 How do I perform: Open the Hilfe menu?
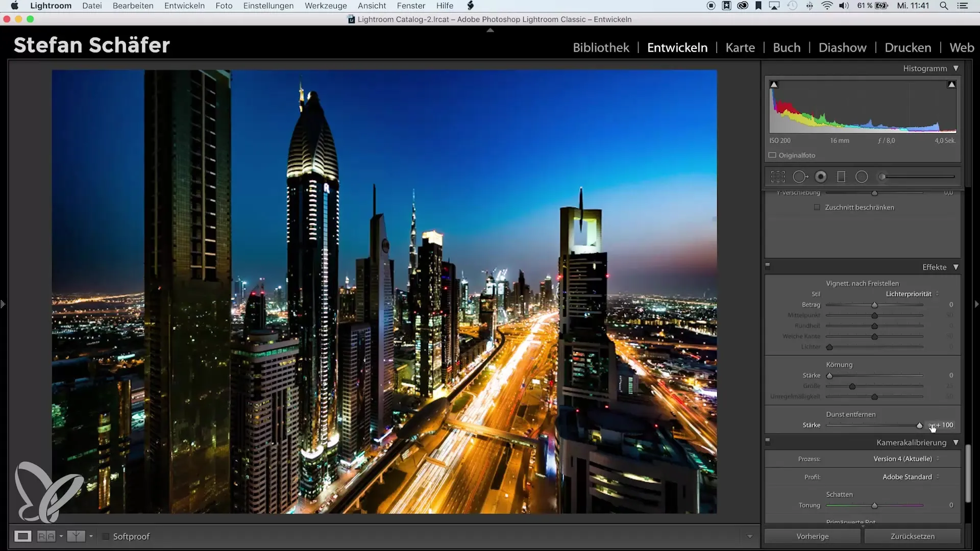[445, 6]
